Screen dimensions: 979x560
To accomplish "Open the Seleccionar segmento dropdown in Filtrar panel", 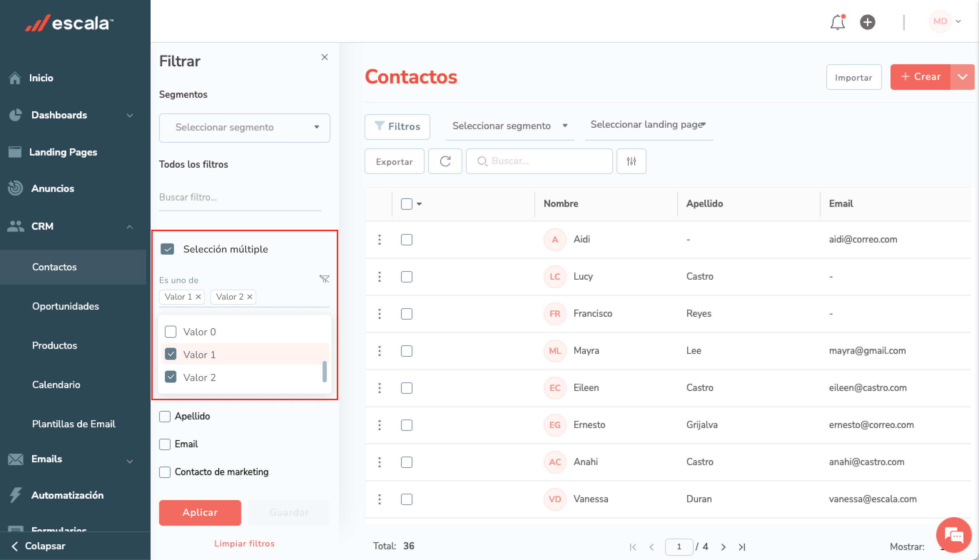I will [245, 128].
